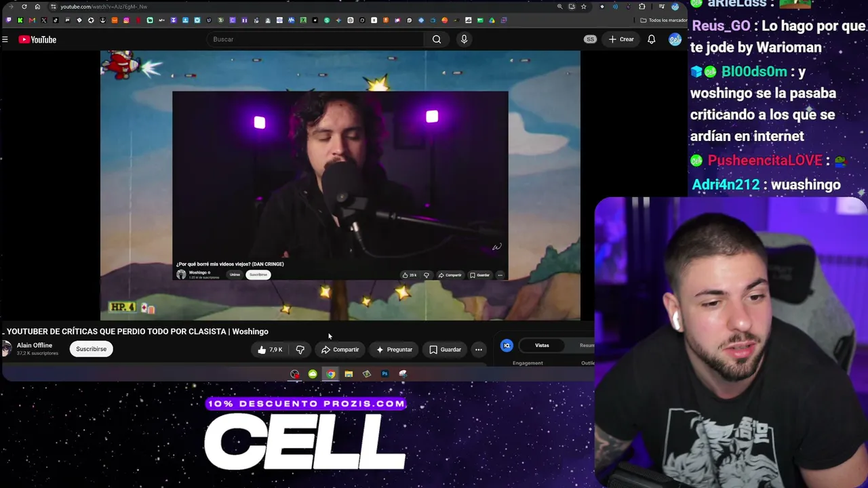This screenshot has height=488, width=868.
Task: Click the round red-arrow taskbar icon
Action: pyautogui.click(x=294, y=374)
